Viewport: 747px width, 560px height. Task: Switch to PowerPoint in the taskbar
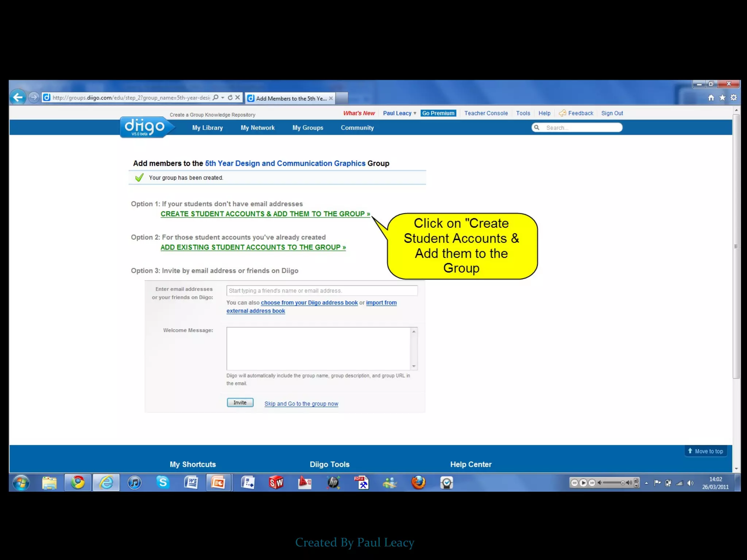(219, 483)
